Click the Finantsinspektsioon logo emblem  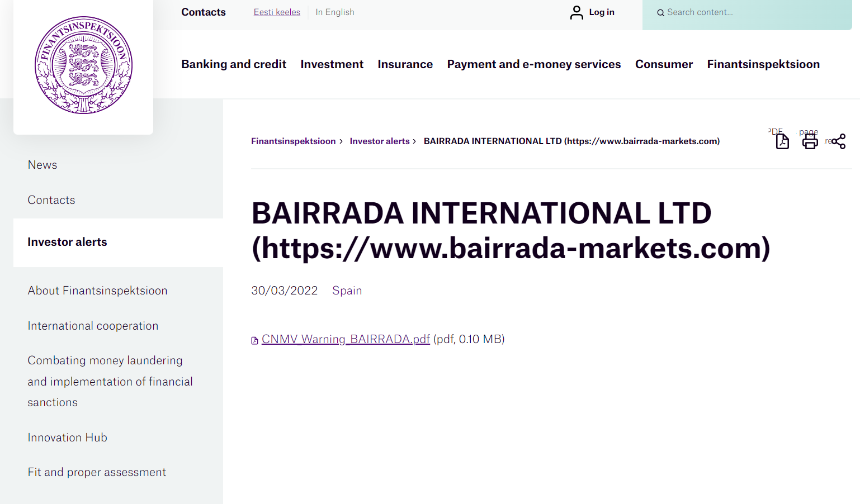(83, 65)
